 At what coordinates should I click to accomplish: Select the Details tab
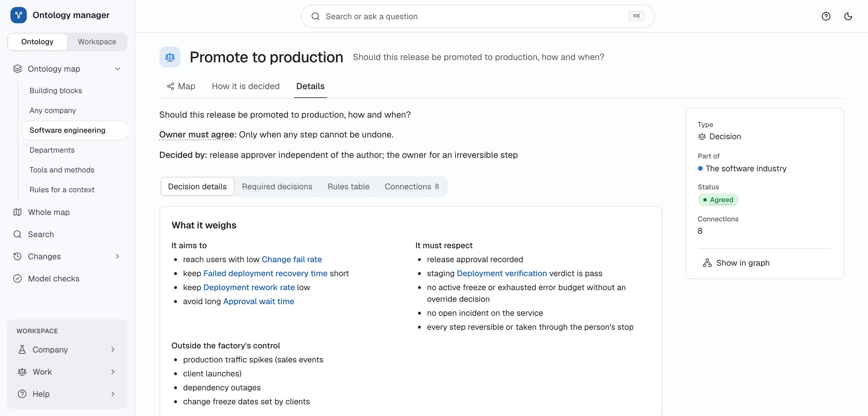(310, 86)
